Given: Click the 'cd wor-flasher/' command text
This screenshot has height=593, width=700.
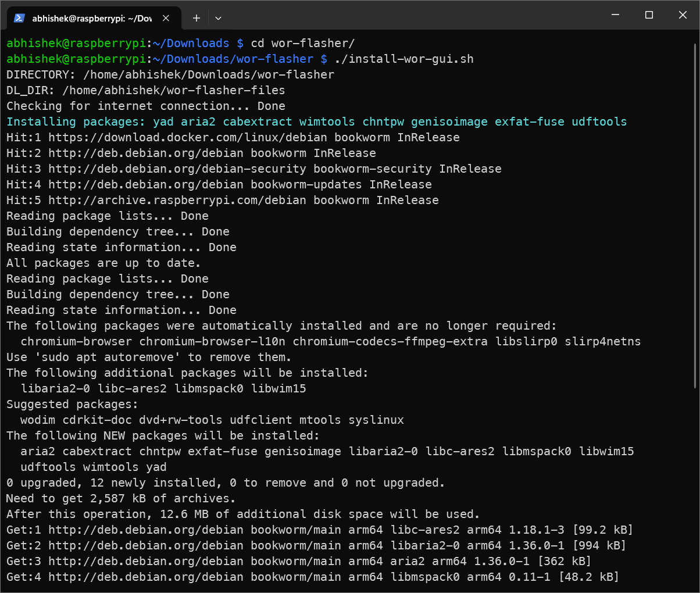Looking at the screenshot, I should click(302, 44).
